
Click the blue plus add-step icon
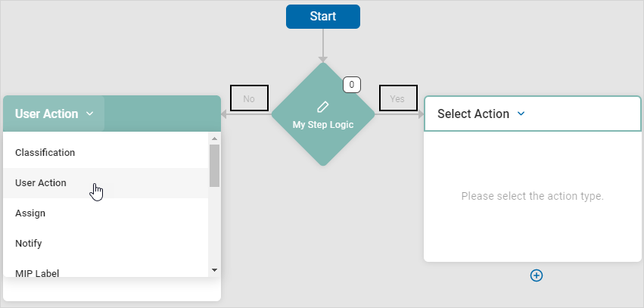click(x=536, y=275)
